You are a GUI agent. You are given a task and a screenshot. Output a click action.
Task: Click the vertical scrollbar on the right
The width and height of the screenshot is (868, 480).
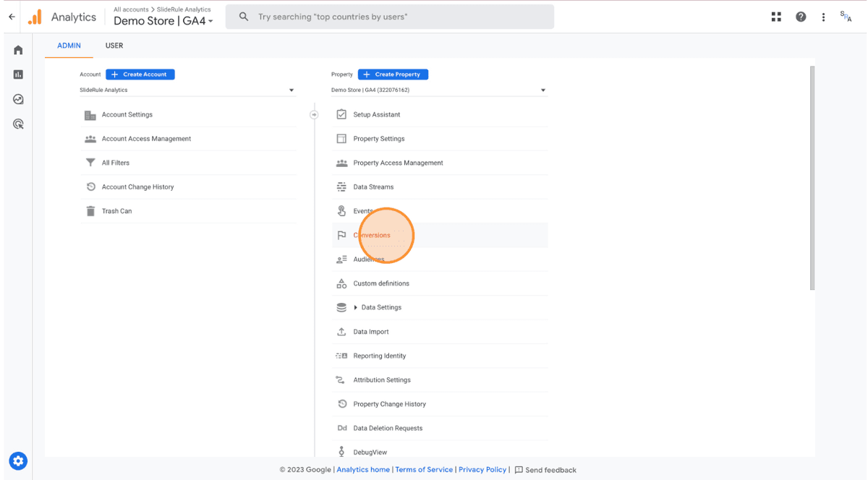pyautogui.click(x=812, y=178)
